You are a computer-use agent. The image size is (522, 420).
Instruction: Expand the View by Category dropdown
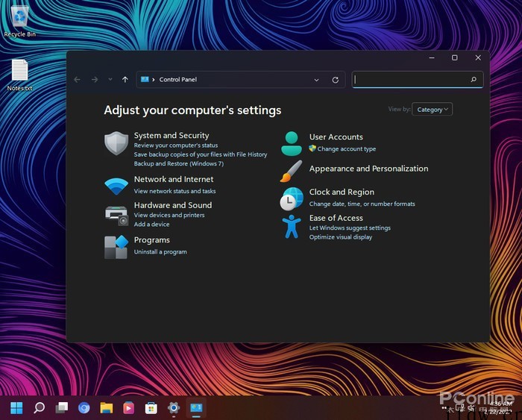pyautogui.click(x=433, y=110)
